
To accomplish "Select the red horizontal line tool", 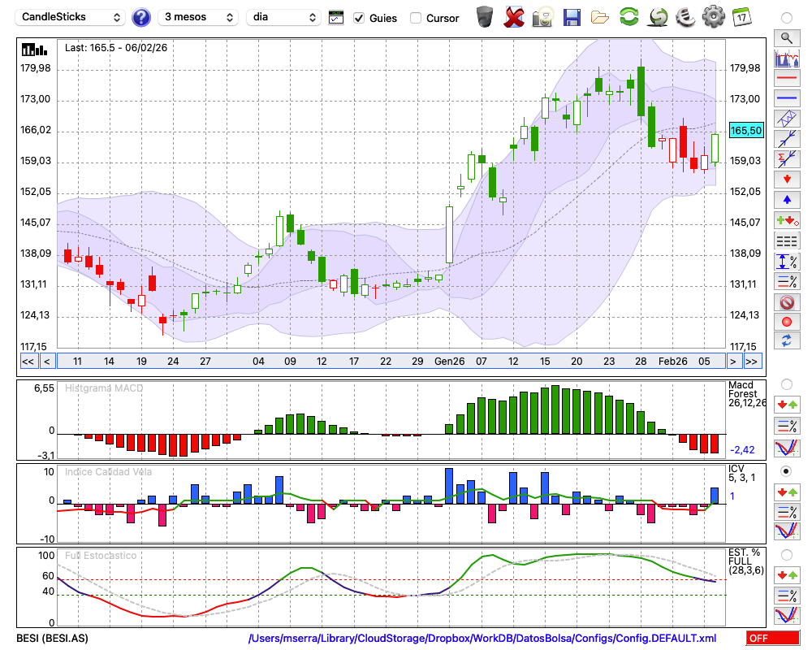I will [786, 78].
